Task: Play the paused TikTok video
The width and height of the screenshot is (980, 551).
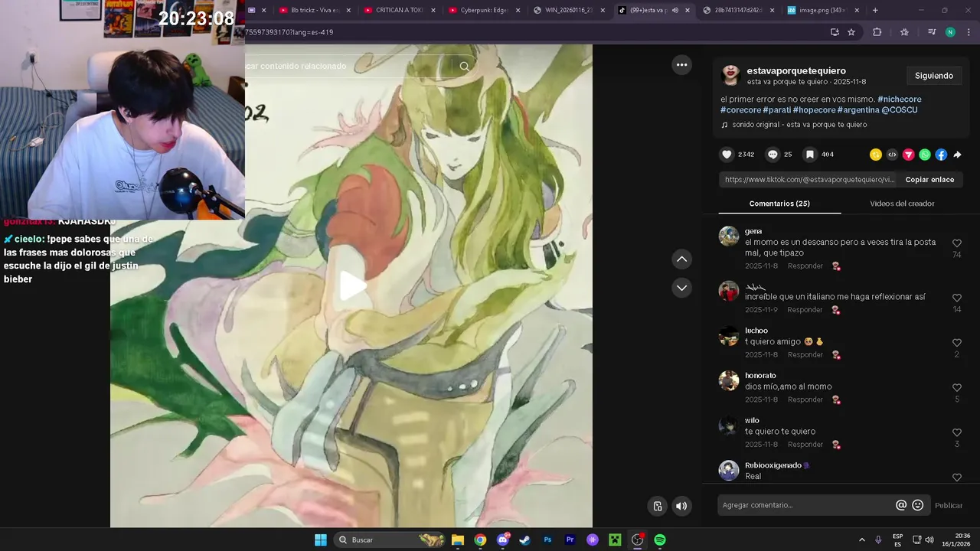Action: click(x=352, y=285)
